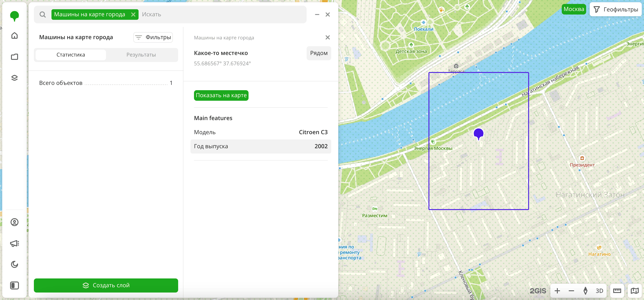Viewport: 644px width, 300px height.
Task: Click the megaphone announcements icon
Action: (x=15, y=243)
